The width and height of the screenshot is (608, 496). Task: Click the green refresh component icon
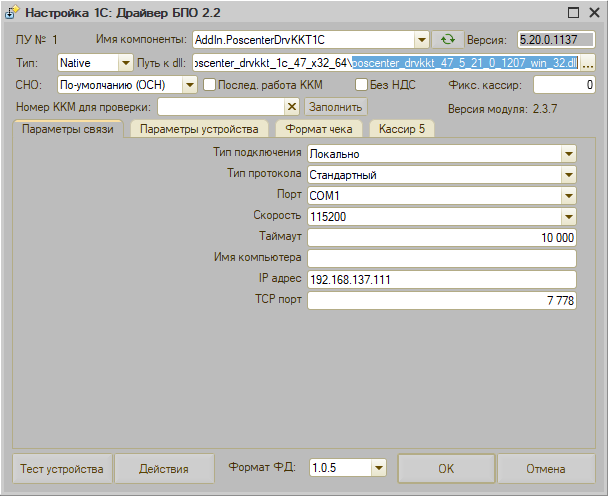pyautogui.click(x=446, y=40)
